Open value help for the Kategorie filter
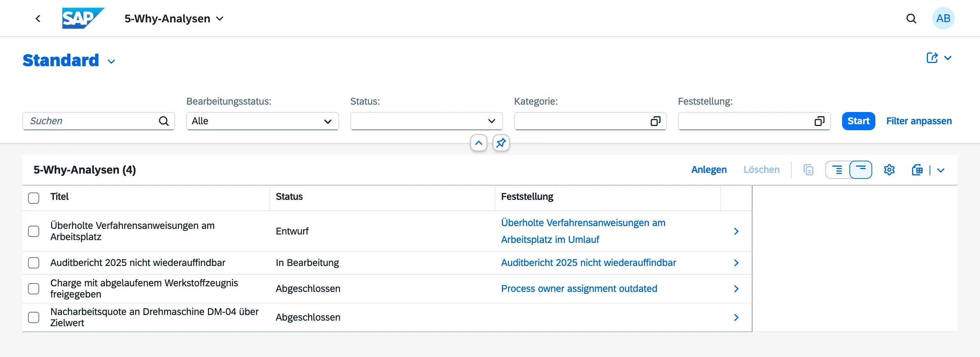Viewport: 980px width, 357px height. (655, 121)
